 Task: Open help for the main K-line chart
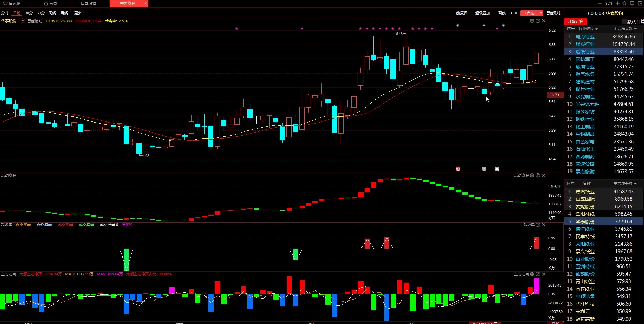tap(538, 21)
